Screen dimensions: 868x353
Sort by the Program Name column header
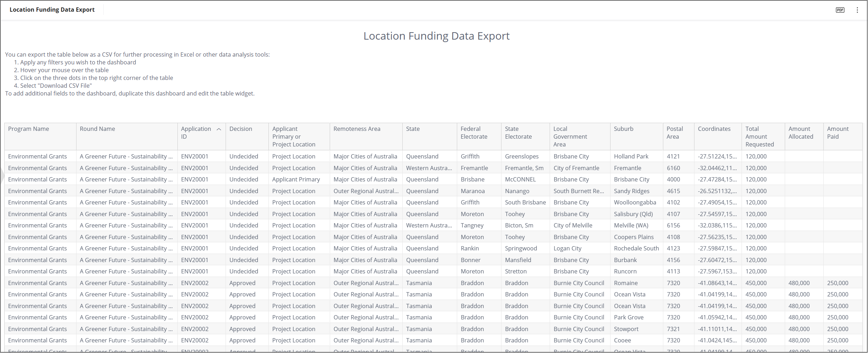29,129
